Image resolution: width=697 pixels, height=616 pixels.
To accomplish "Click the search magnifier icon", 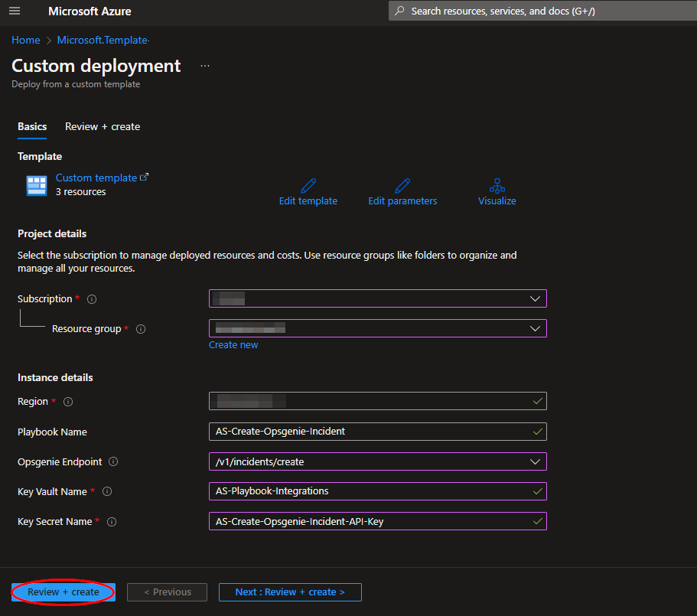I will (399, 11).
